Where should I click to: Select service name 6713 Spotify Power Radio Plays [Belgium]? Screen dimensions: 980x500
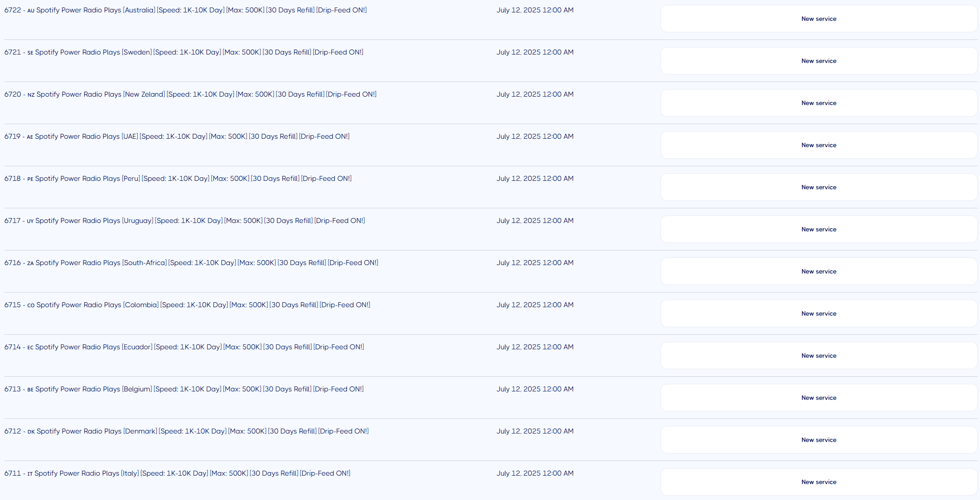click(184, 389)
